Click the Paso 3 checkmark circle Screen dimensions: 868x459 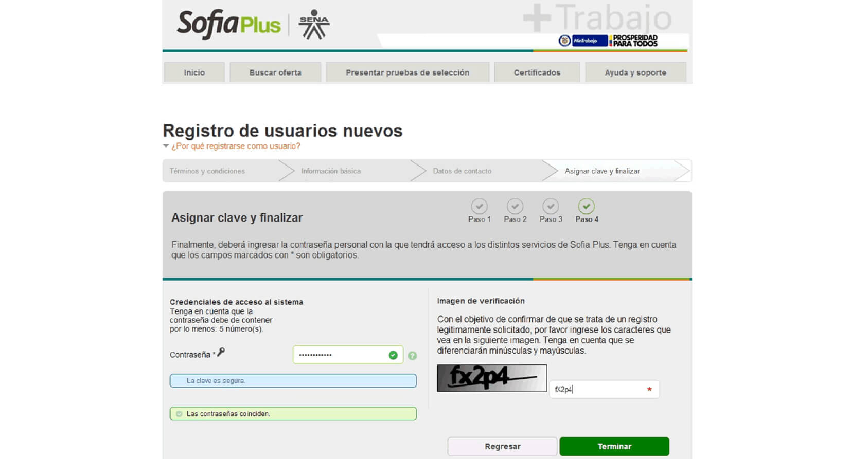551,206
